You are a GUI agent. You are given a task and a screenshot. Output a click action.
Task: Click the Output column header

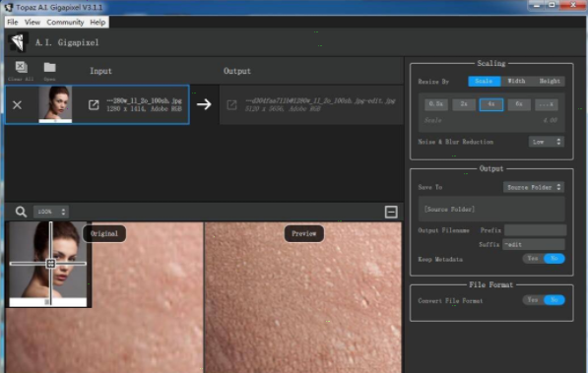(237, 71)
